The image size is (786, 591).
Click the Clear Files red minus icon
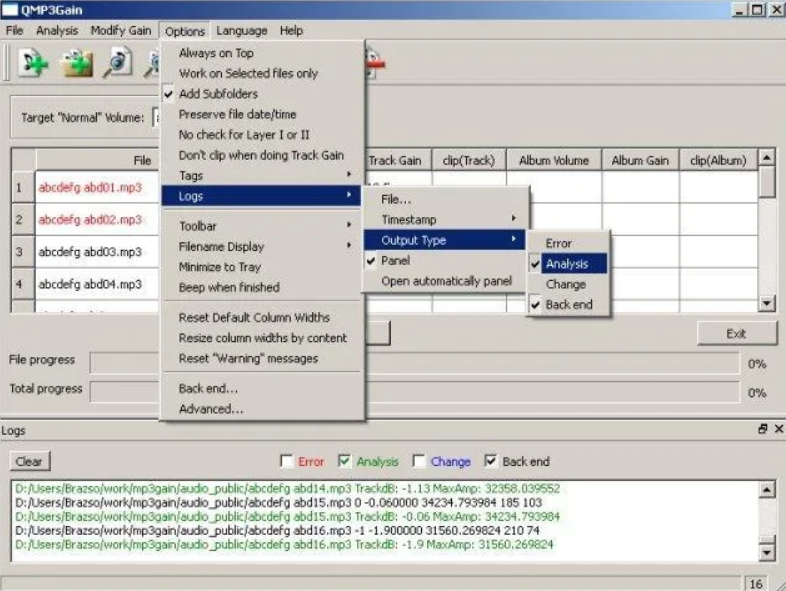point(375,63)
